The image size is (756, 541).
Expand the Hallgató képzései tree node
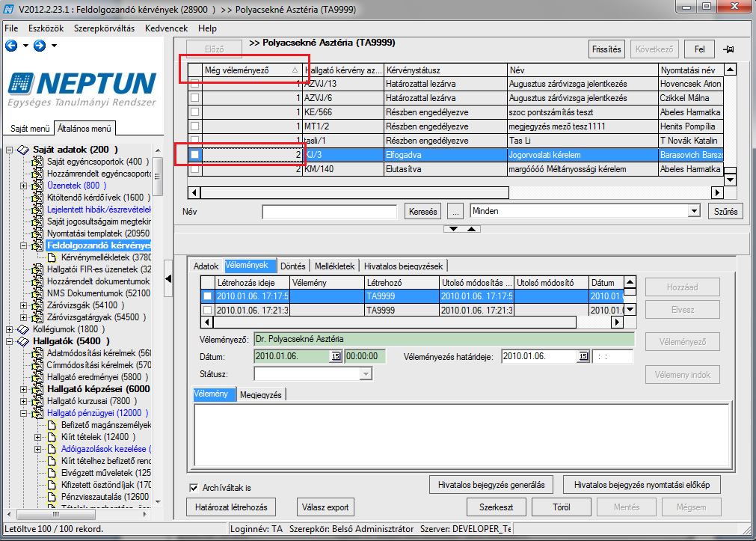23,389
